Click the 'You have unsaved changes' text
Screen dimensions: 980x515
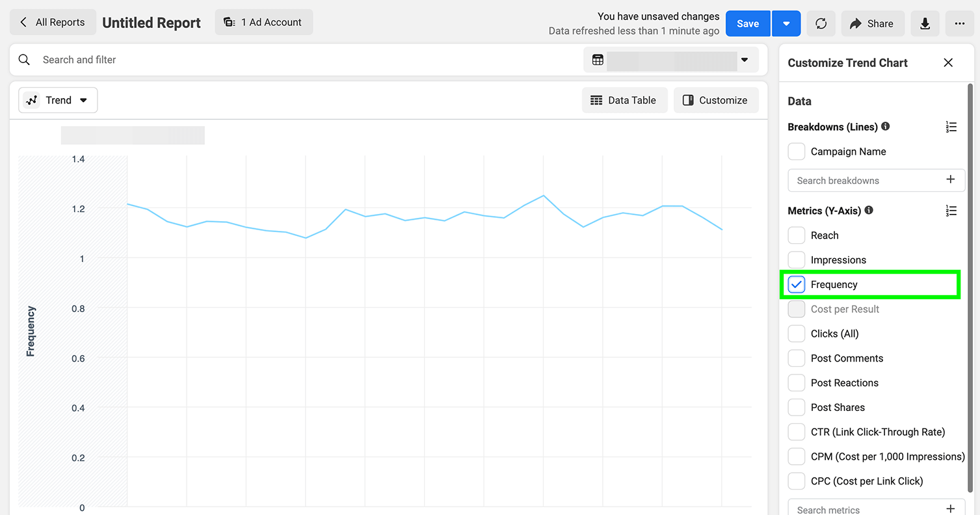tap(659, 16)
